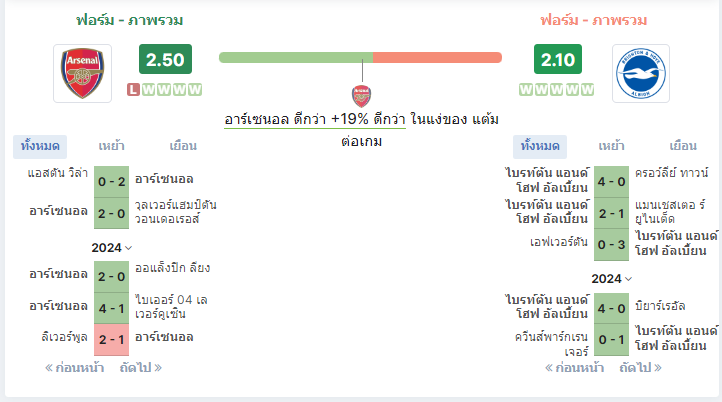Image resolution: width=722 pixels, height=402 pixels.
Task: Click the Brighton & Hove Albion crest
Action: pos(640,73)
